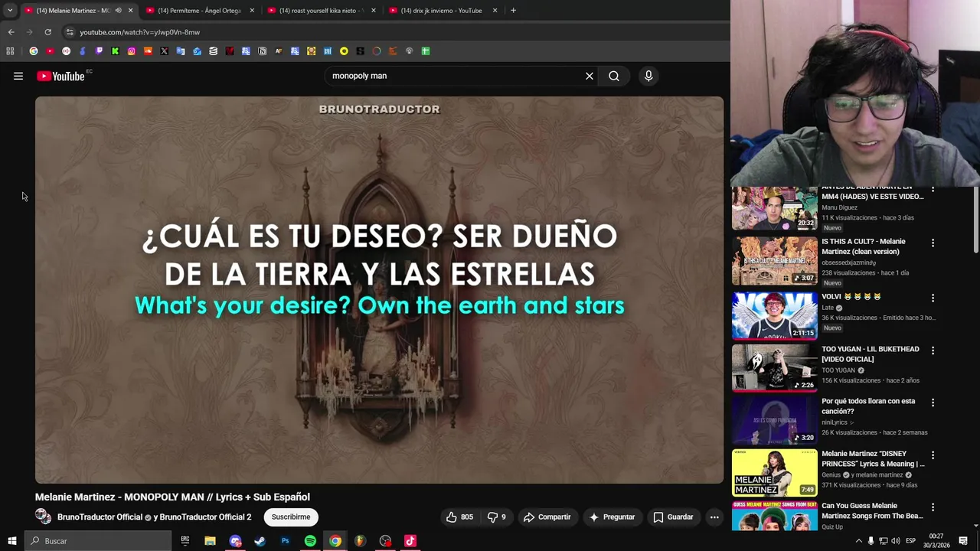Save video to playlist with Guardar
The width and height of the screenshot is (980, 551).
pyautogui.click(x=673, y=517)
